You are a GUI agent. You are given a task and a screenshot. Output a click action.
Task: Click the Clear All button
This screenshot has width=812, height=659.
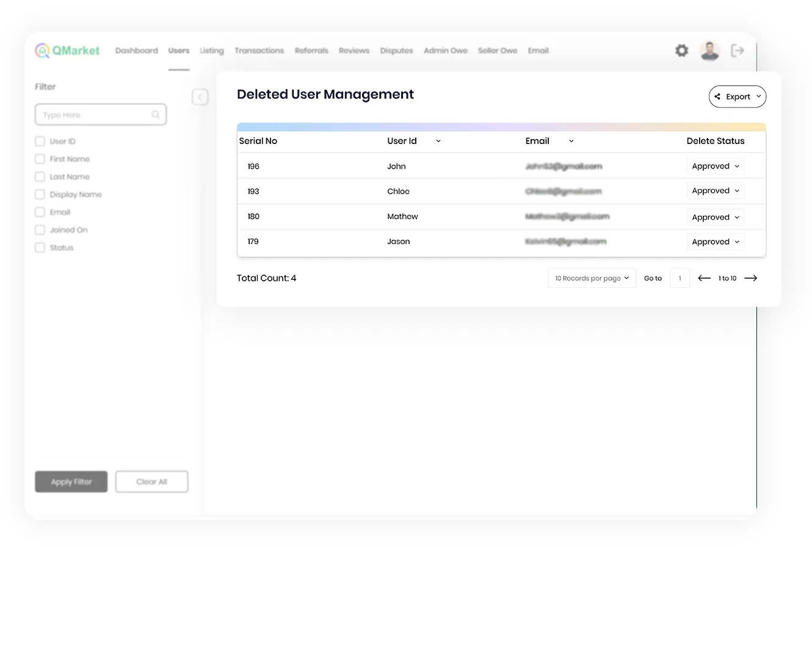pyautogui.click(x=151, y=481)
